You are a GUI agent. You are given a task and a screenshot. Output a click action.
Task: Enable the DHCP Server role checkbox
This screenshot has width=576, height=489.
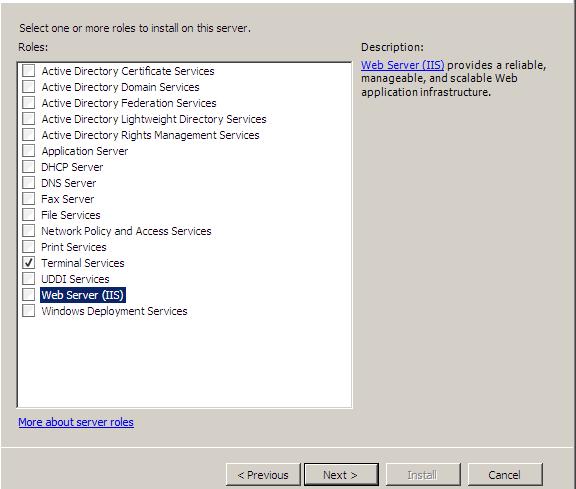pyautogui.click(x=28, y=166)
